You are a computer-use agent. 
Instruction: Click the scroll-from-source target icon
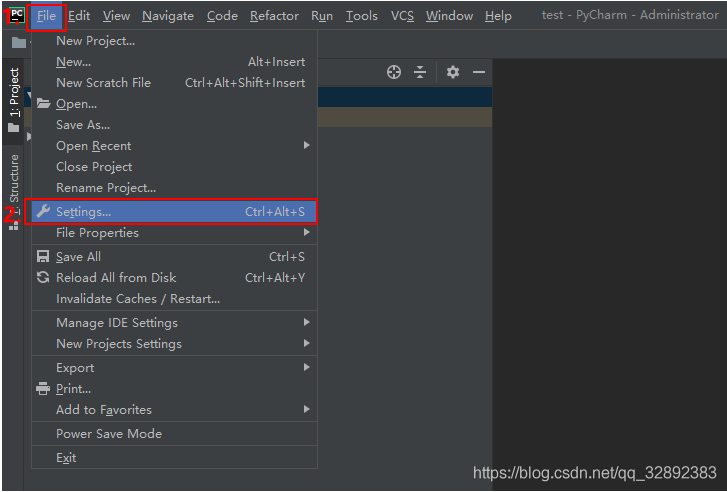[x=394, y=72]
